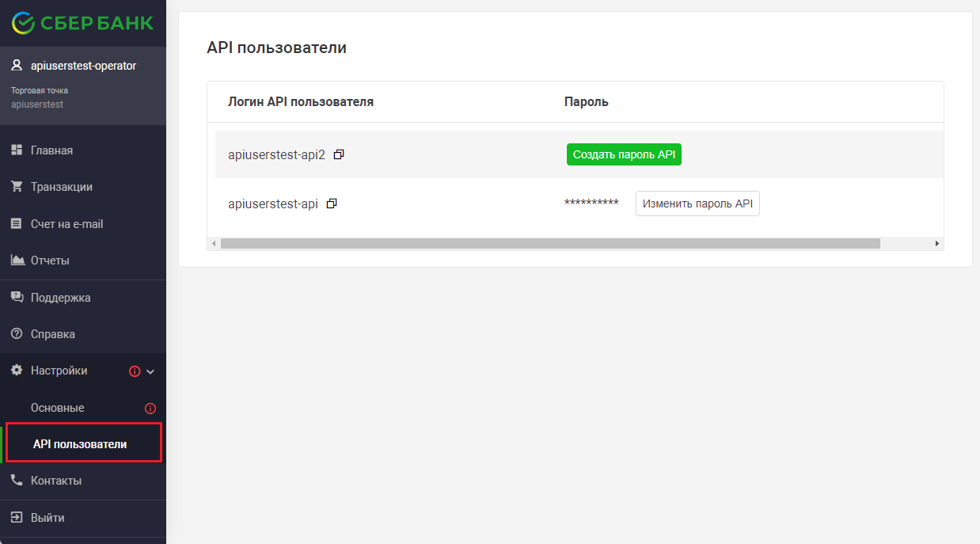Create API password for apiuserstest-api2
Viewport: 980px width, 544px height.
pyautogui.click(x=624, y=154)
